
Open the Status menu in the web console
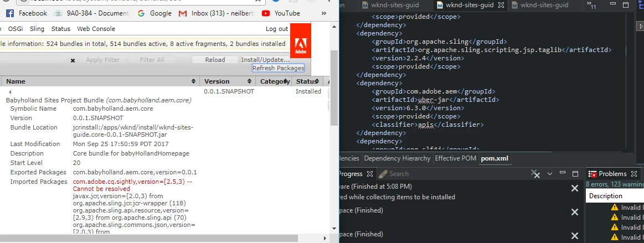[x=61, y=29]
